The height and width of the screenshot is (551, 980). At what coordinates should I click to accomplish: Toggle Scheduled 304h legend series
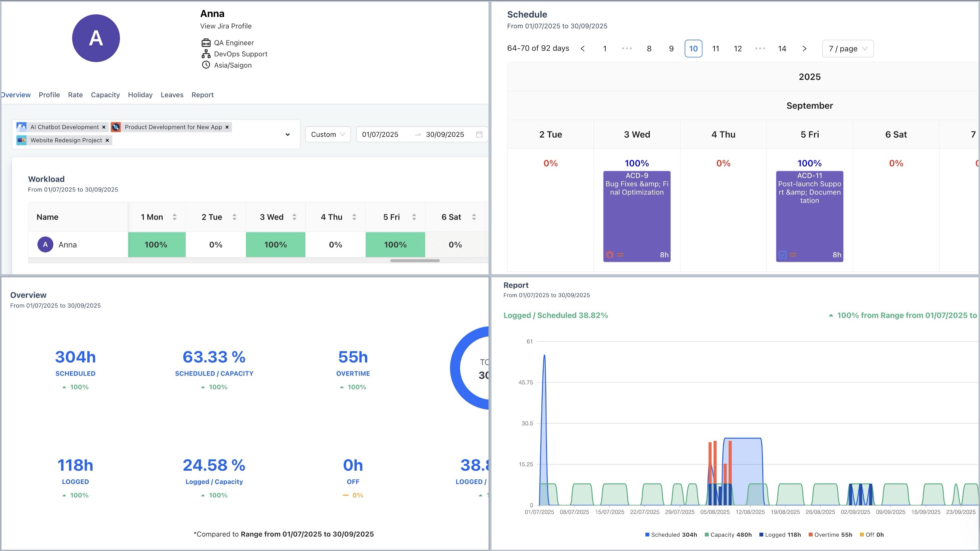click(x=671, y=535)
